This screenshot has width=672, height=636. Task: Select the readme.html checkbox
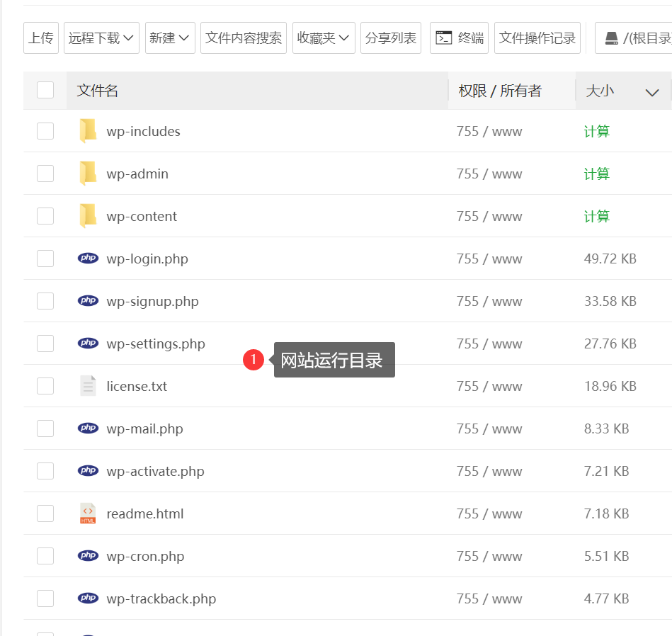pos(45,513)
